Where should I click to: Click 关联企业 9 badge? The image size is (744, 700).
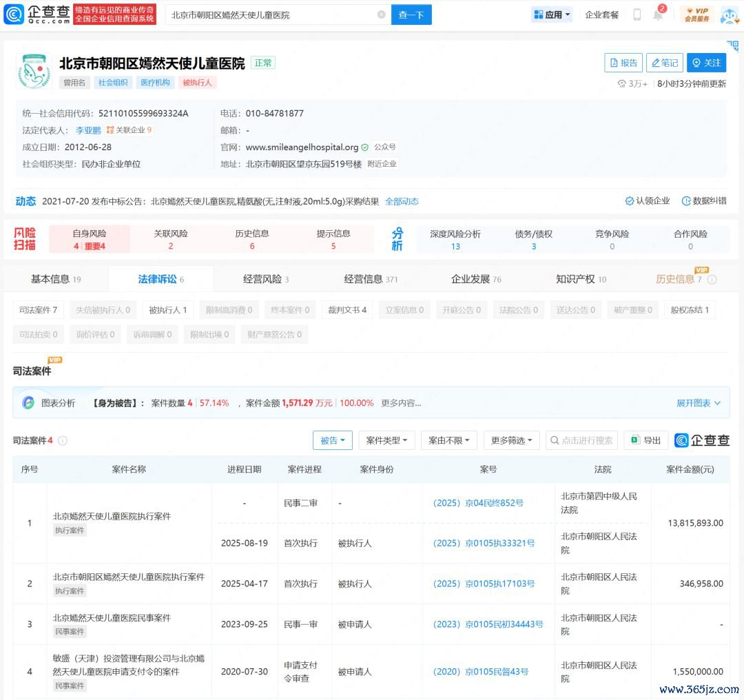[x=129, y=130]
